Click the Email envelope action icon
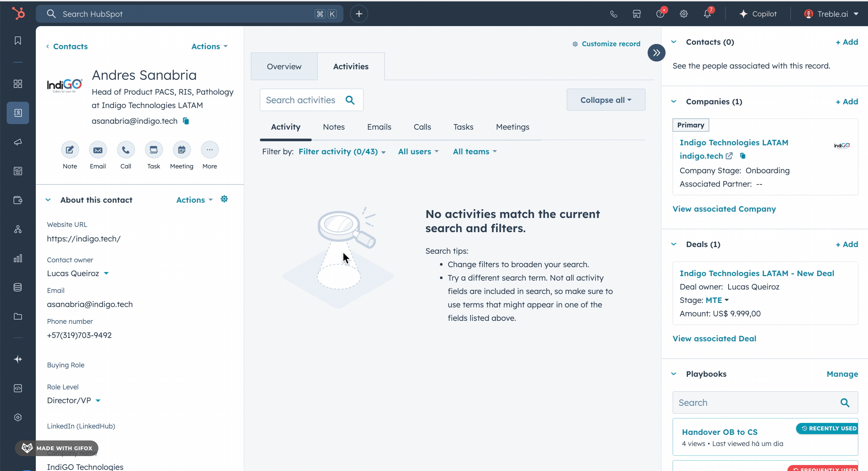 coord(98,150)
